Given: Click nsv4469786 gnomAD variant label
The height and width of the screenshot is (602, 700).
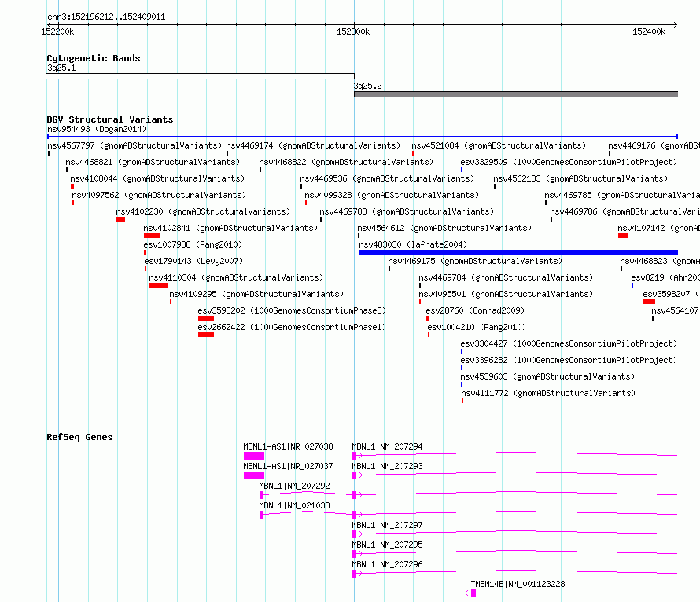Looking at the screenshot, I should (625, 212).
